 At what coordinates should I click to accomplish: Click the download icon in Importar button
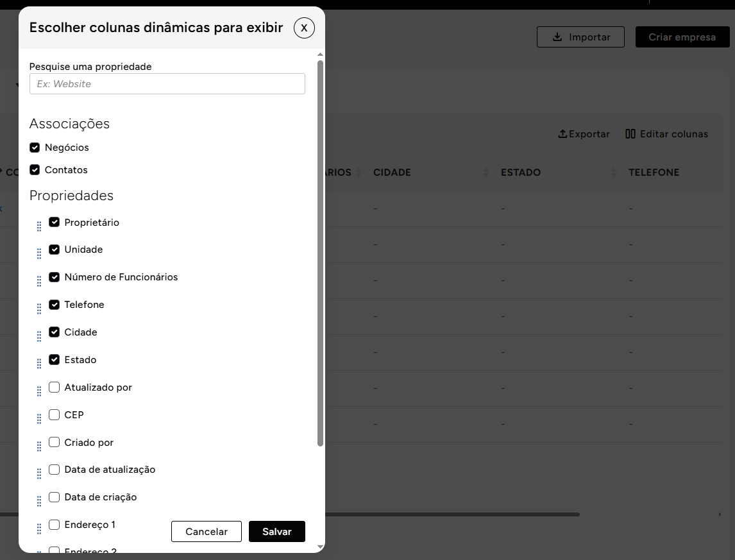pos(557,37)
